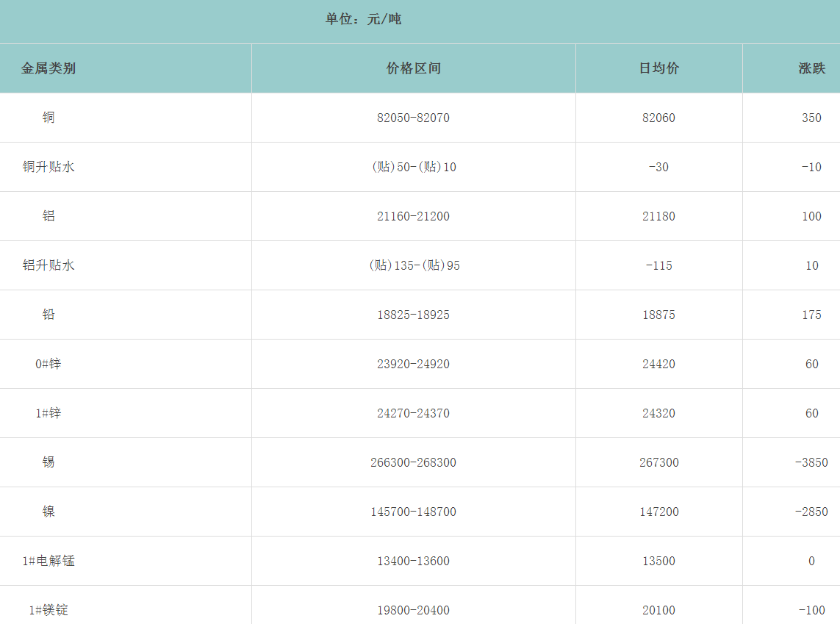840x624 pixels.
Task: Click magnesium ingot price range 19800-20400
Action: click(x=413, y=610)
